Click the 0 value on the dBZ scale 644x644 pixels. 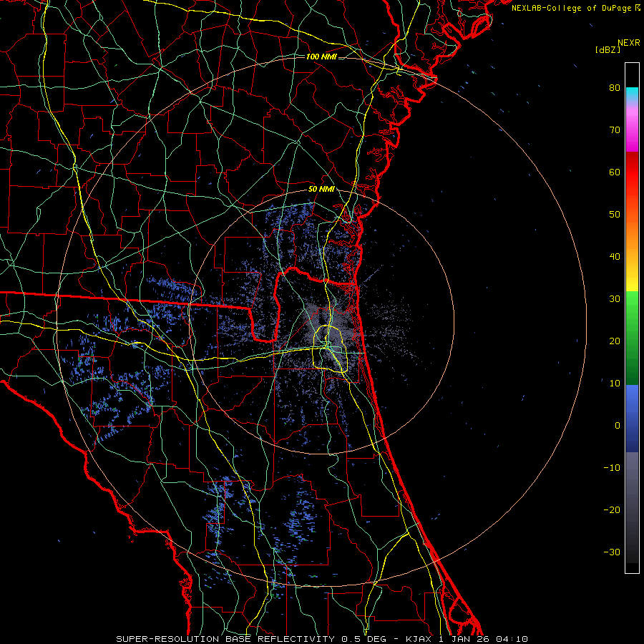pos(618,426)
